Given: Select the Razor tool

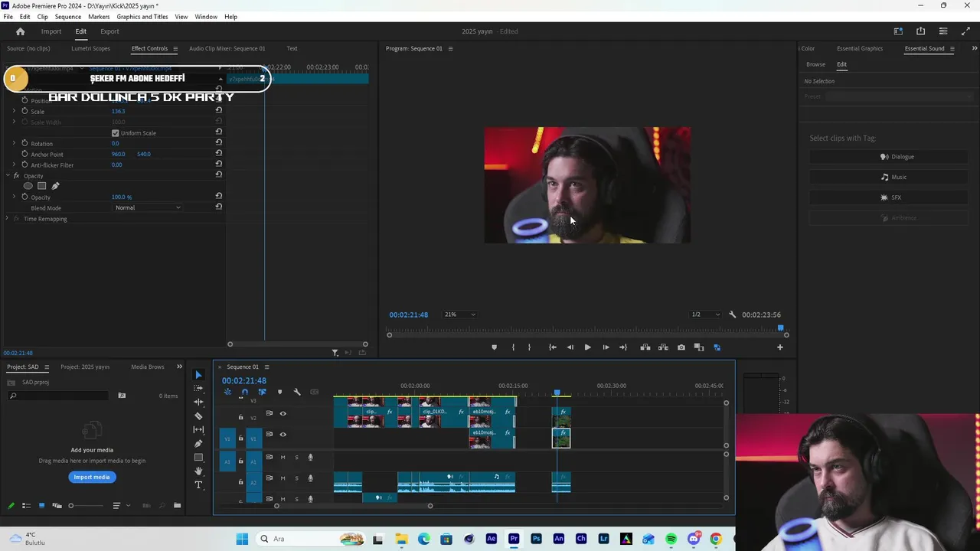Looking at the screenshot, I should [198, 416].
